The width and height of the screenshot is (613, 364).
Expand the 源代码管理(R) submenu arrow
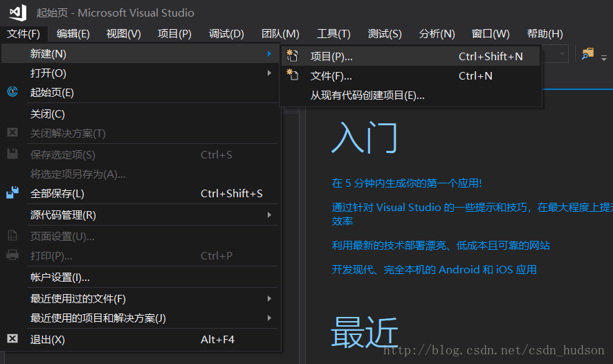click(x=269, y=215)
